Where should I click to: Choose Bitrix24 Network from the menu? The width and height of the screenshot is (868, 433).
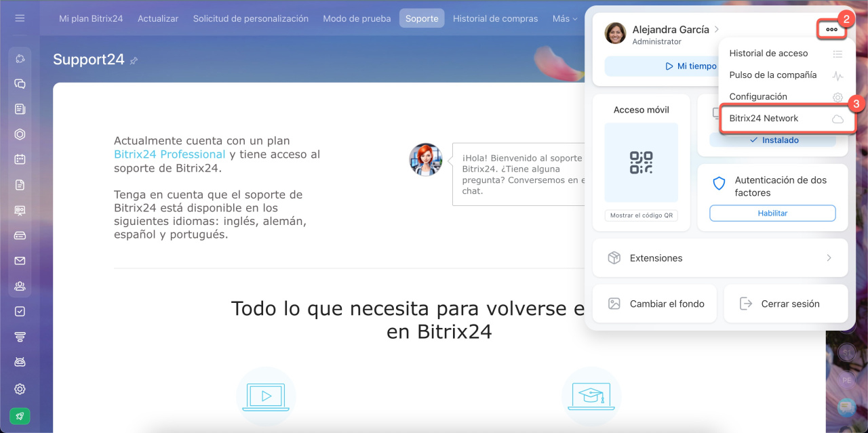[x=787, y=119]
